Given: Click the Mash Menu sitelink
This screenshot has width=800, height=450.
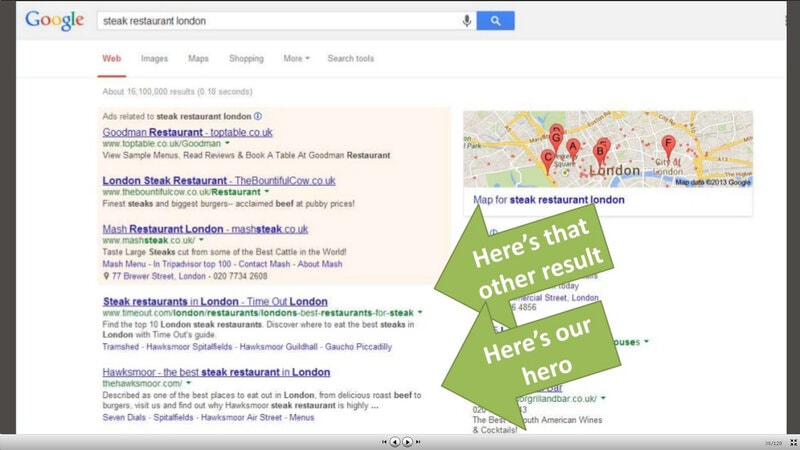Looking at the screenshot, I should [124, 264].
